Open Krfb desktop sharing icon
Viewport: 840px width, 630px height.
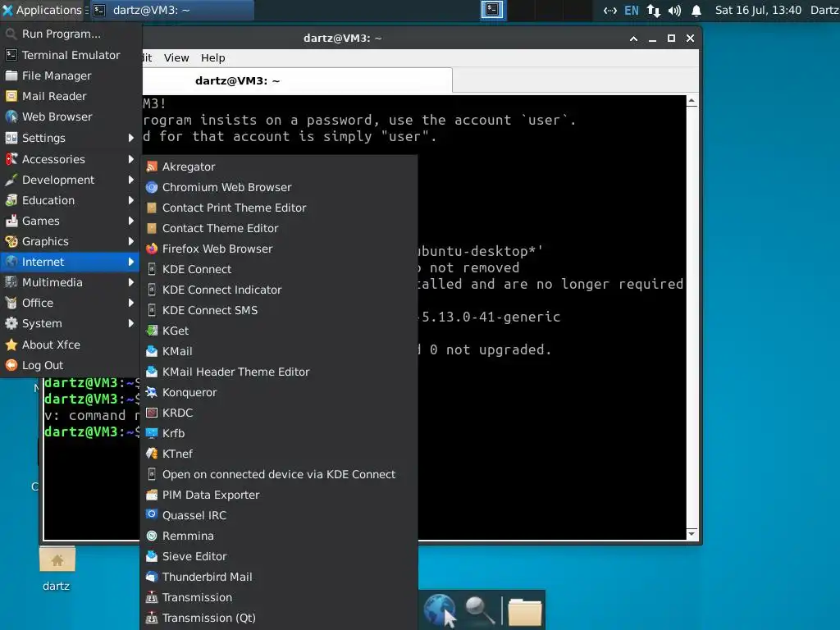coord(152,433)
